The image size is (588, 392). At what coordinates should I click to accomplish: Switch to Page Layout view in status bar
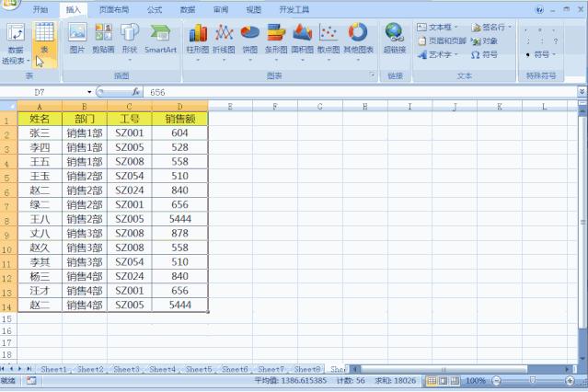[442, 380]
